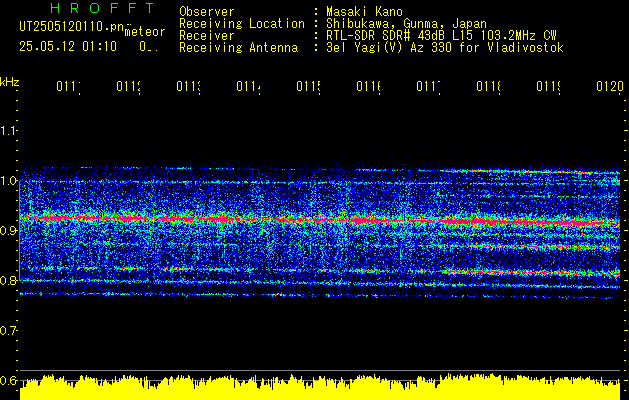629x400 pixels.
Task: Click the 0113 time marker
Action: pyautogui.click(x=188, y=86)
